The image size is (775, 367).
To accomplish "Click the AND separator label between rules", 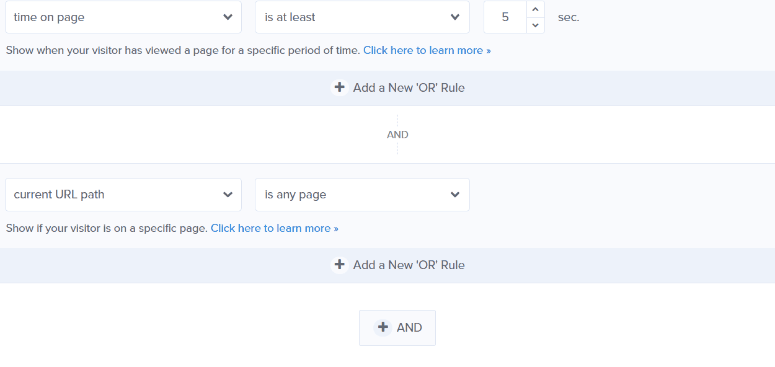I will pos(397,135).
